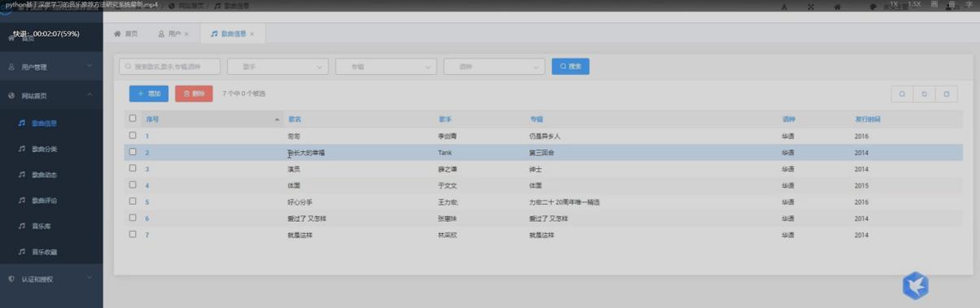Sort by the 歌名 column header

[295, 119]
